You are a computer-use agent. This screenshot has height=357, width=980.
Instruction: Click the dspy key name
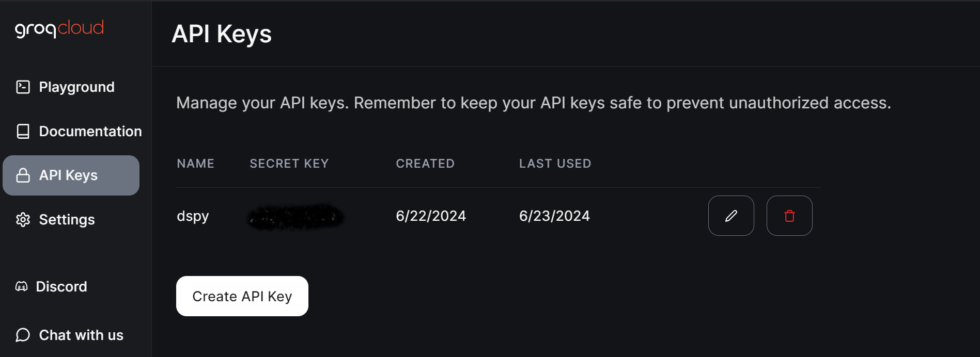tap(193, 216)
